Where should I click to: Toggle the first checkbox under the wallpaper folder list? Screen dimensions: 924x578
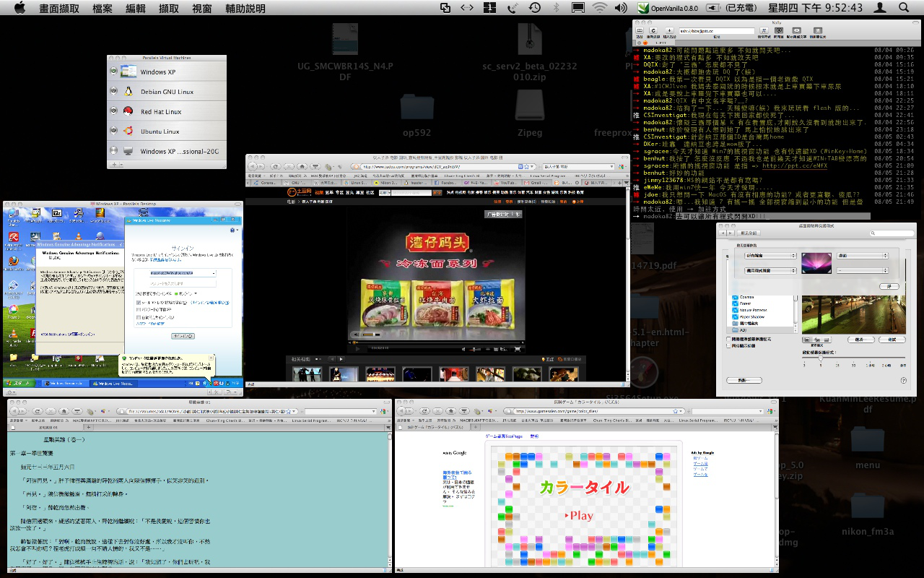pos(728,338)
